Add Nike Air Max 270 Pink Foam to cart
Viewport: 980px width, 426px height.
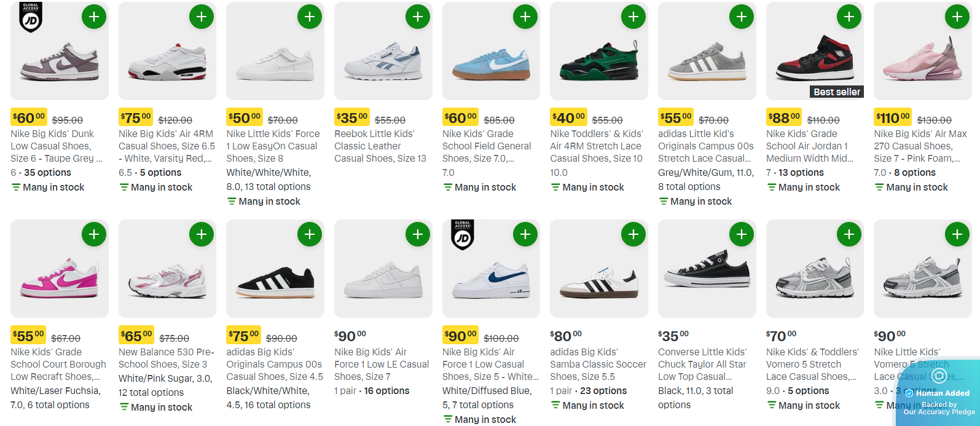point(957,17)
